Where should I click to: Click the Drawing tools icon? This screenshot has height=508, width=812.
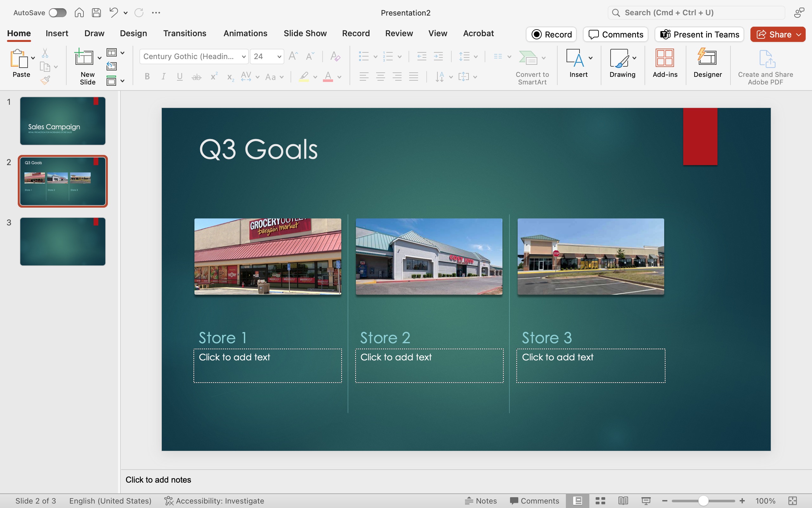(619, 58)
